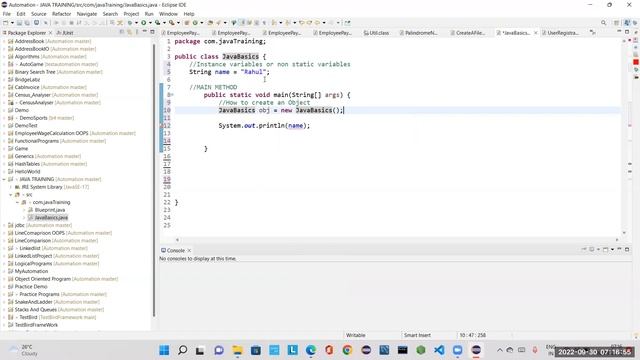
Task: Select JavaBasics.java in Package Explorer
Action: click(48, 218)
